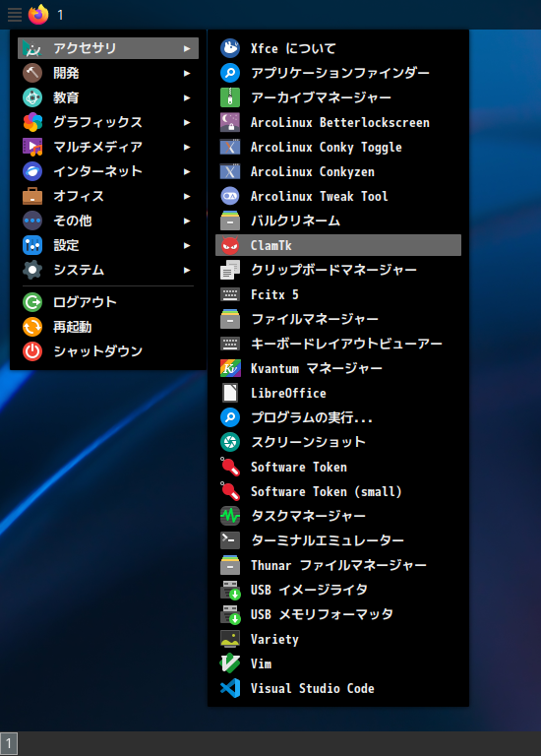The height and width of the screenshot is (756, 541).
Task: Launch ターミナルエミュレーター
Action: coord(338,540)
